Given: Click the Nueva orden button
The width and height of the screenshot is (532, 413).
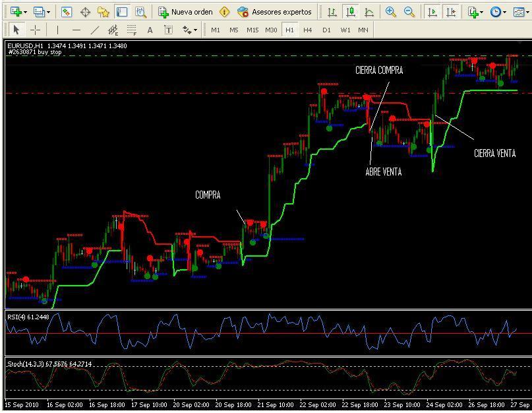Looking at the screenshot, I should 186,12.
